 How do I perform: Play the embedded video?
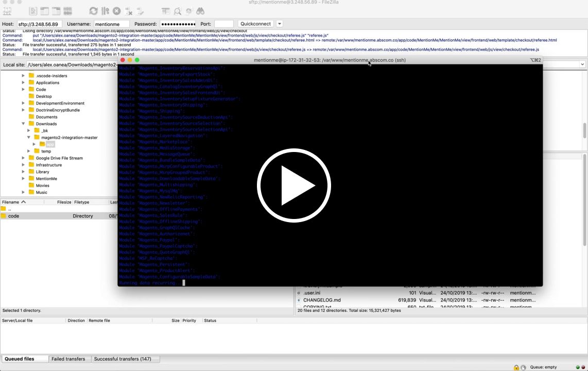pyautogui.click(x=294, y=185)
